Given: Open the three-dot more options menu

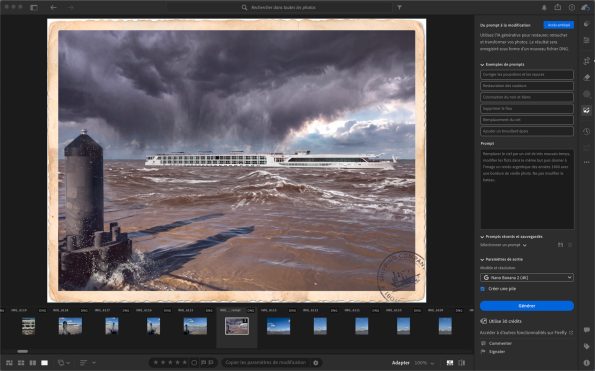Looking at the screenshot, I should [587, 162].
